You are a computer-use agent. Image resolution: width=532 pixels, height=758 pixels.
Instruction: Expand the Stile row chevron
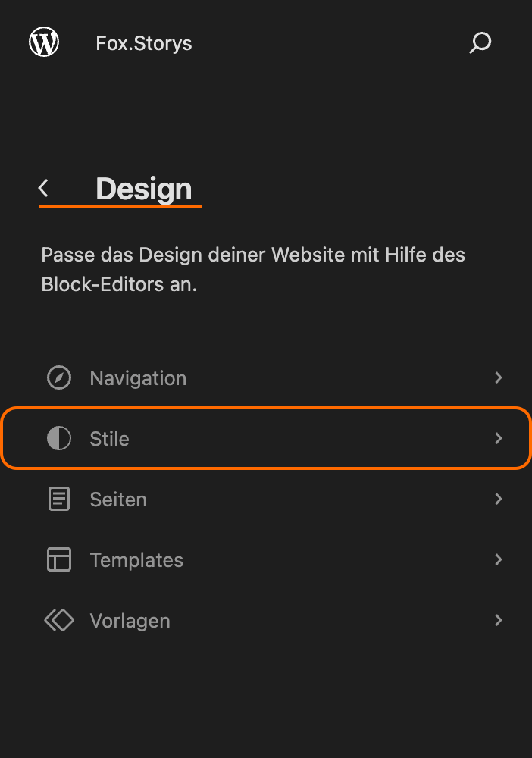[498, 438]
